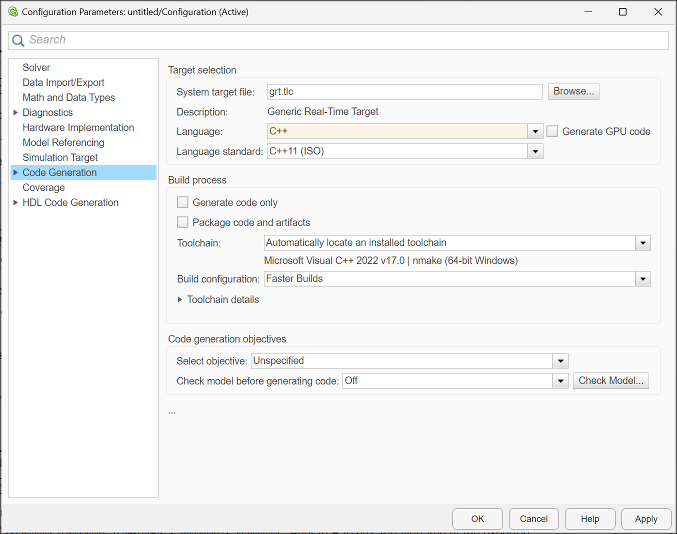677x534 pixels.
Task: Open the Toolchain dropdown list
Action: click(x=643, y=243)
